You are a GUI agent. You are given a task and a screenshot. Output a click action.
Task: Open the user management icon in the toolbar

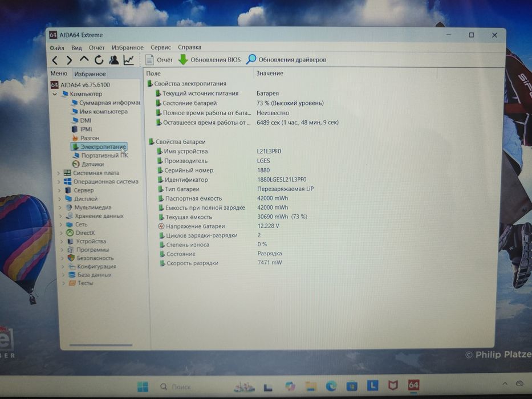coord(113,60)
